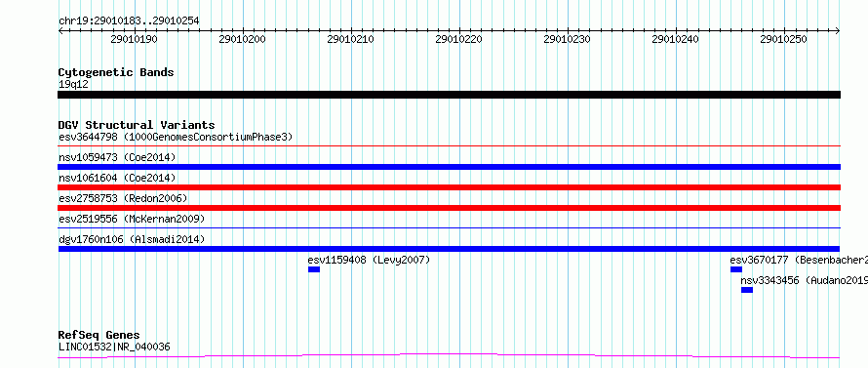Click the nsv1061604 (Coe2014) red bar
Image resolution: width=868 pixels, height=368 pixels.
click(449, 187)
